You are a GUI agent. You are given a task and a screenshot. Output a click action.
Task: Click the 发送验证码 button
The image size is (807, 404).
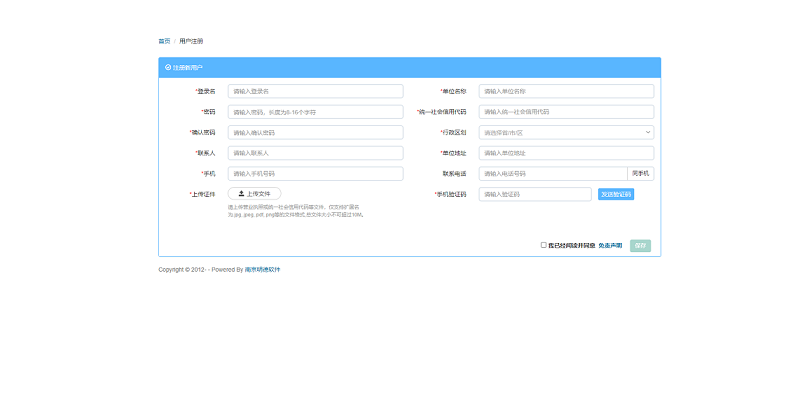click(615, 194)
